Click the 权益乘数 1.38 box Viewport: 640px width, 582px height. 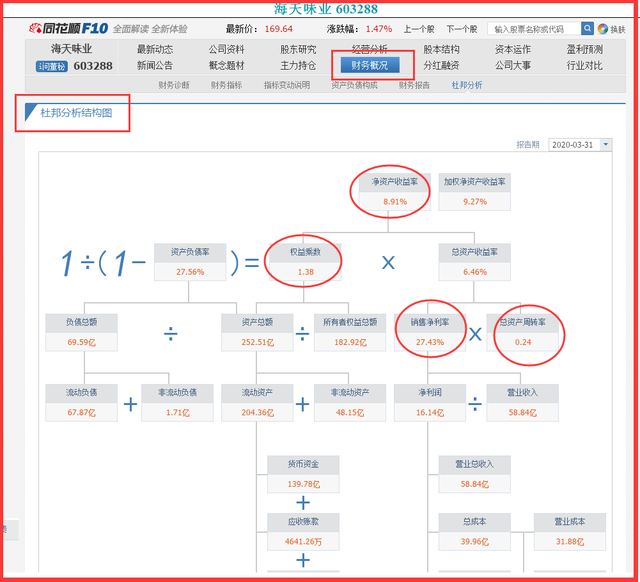click(305, 262)
